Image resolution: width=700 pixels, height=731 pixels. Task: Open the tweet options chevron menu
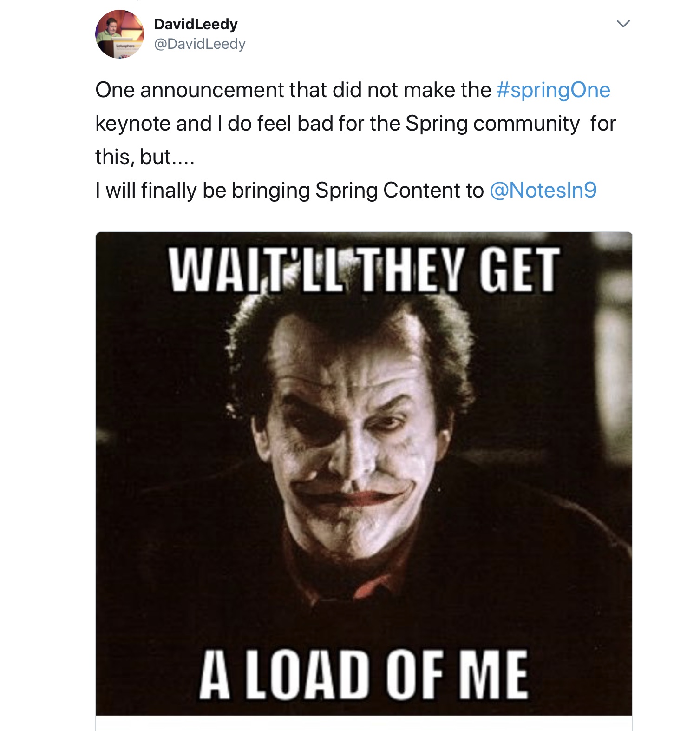pos(623,23)
